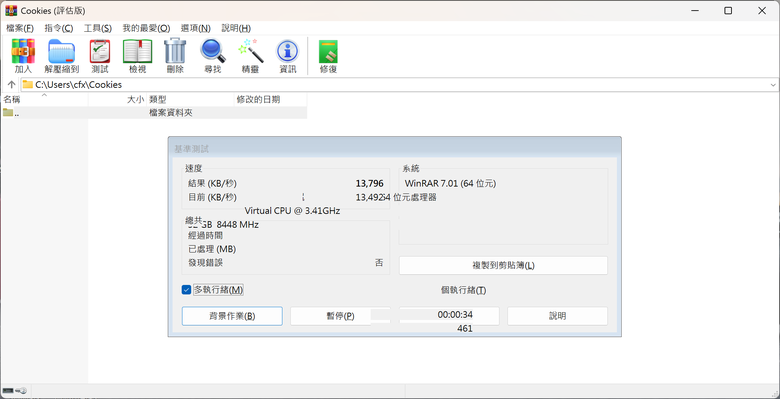Click the 發現錯誤 label
Screen dimensions: 780x399
coord(205,263)
